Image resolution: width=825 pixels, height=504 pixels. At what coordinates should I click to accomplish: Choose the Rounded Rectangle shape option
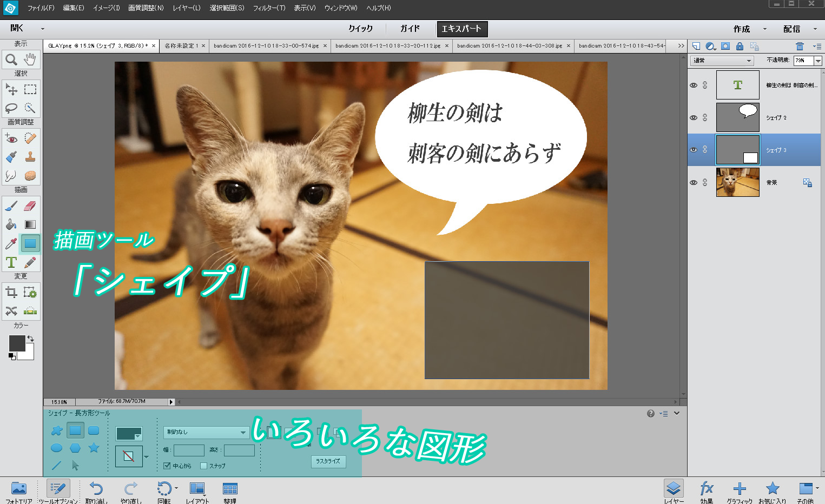point(94,430)
